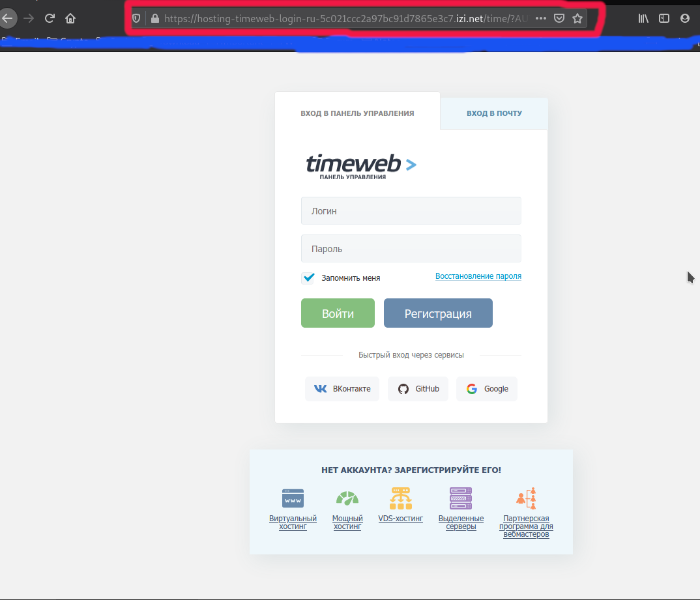
Task: Bookmark this page with the star icon
Action: (x=577, y=18)
